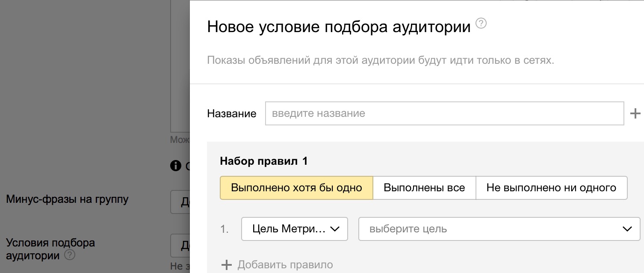
Task: Select the «Не выполнено ни одного» option
Action: click(551, 187)
